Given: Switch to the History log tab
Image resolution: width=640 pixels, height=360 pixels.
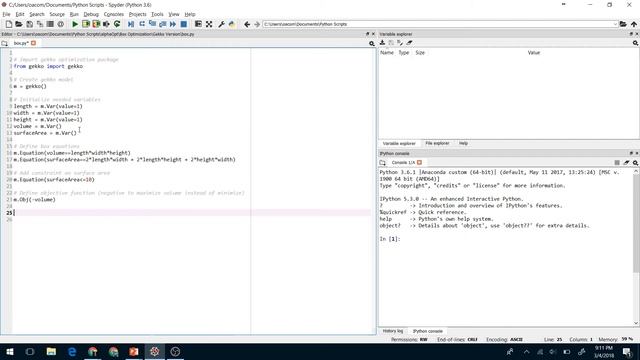Looking at the screenshot, I should (393, 331).
